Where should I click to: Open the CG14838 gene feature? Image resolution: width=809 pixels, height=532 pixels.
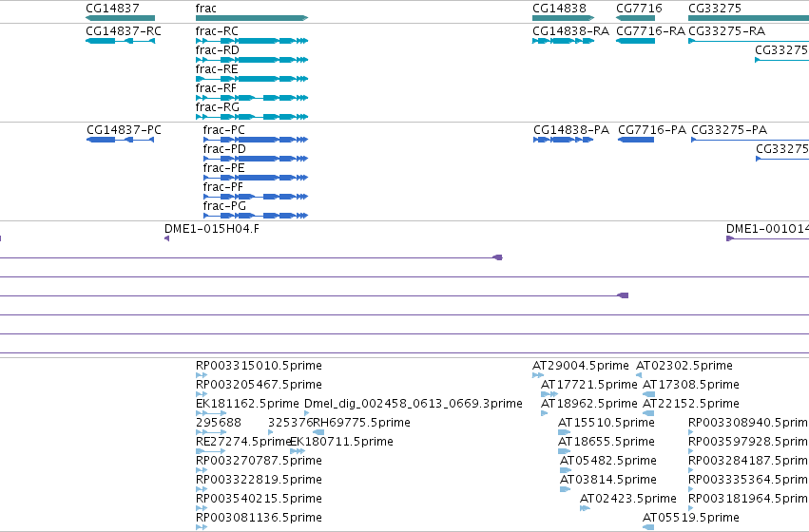(x=563, y=18)
